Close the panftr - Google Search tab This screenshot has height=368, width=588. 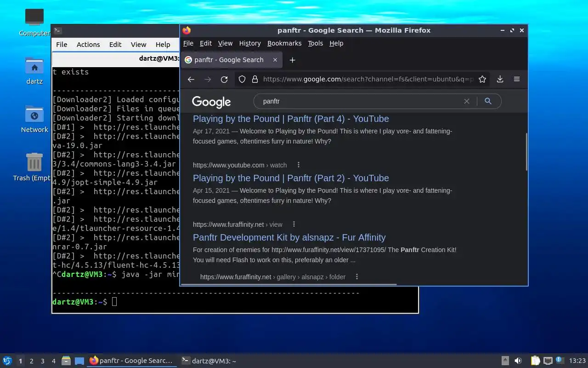[x=275, y=60]
